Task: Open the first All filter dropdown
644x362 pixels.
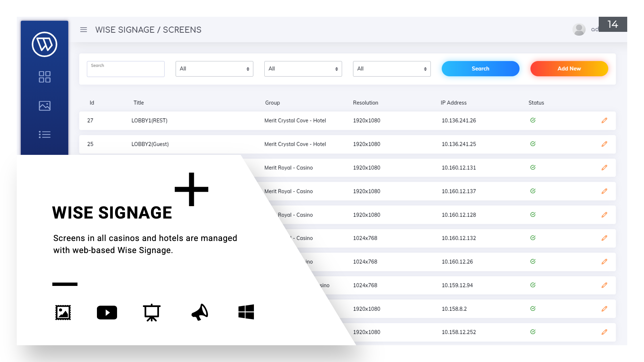Action: (x=214, y=69)
